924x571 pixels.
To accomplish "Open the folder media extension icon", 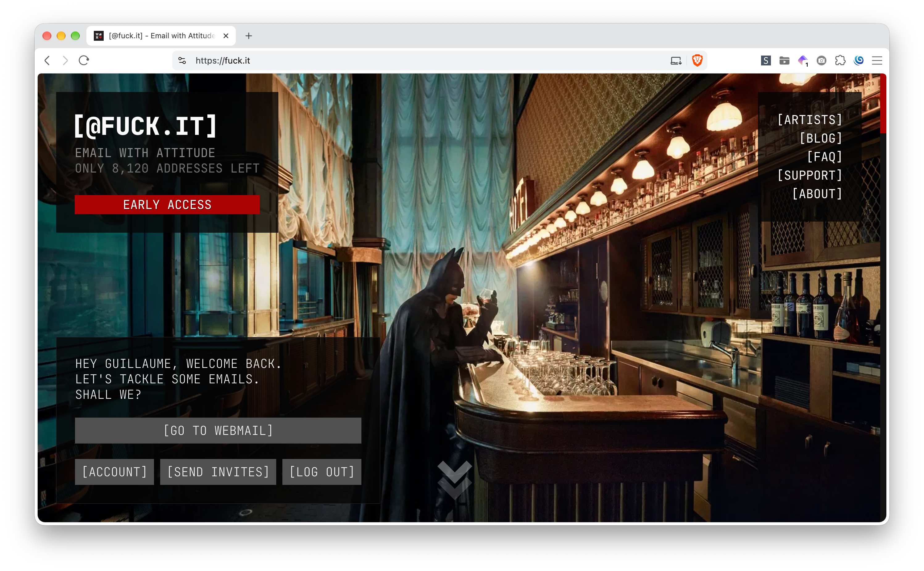I will pyautogui.click(x=784, y=60).
